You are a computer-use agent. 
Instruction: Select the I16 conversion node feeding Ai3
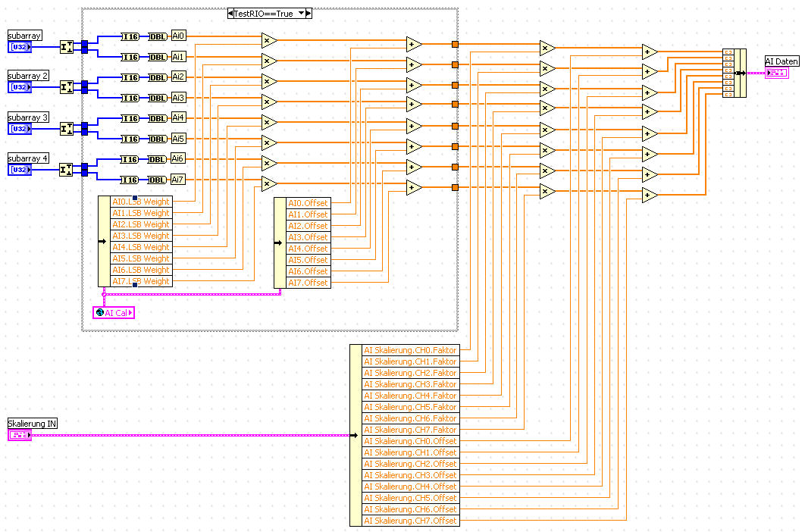tap(130, 98)
